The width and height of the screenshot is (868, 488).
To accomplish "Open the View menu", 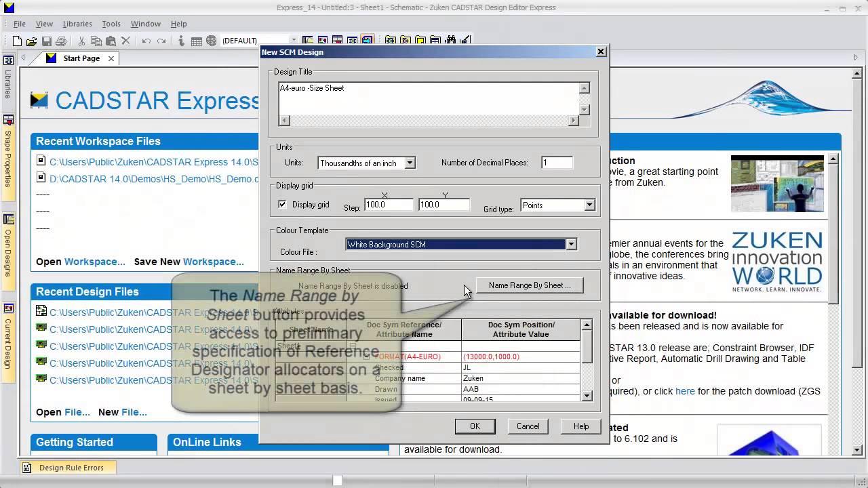I will pos(44,24).
